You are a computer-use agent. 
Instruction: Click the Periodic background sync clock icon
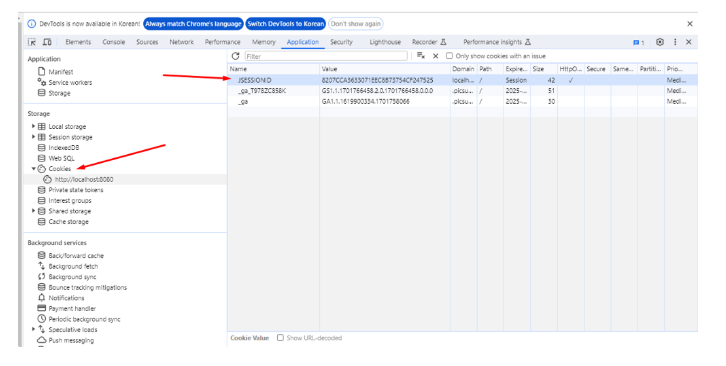[x=42, y=319]
